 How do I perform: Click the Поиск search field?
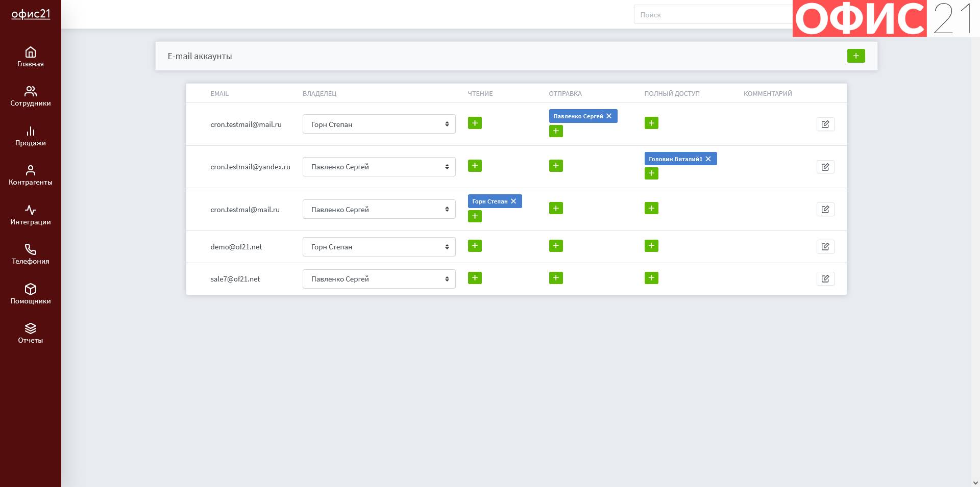[713, 15]
